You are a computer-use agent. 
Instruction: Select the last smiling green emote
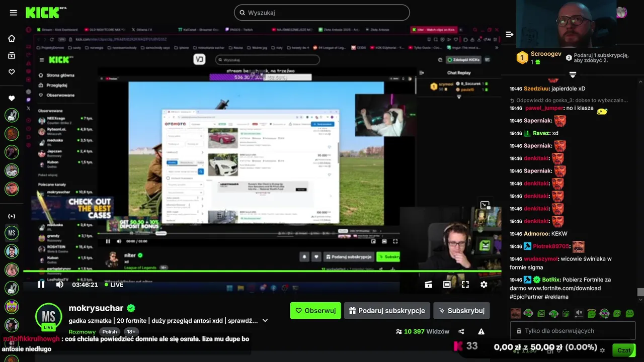coord(629,313)
